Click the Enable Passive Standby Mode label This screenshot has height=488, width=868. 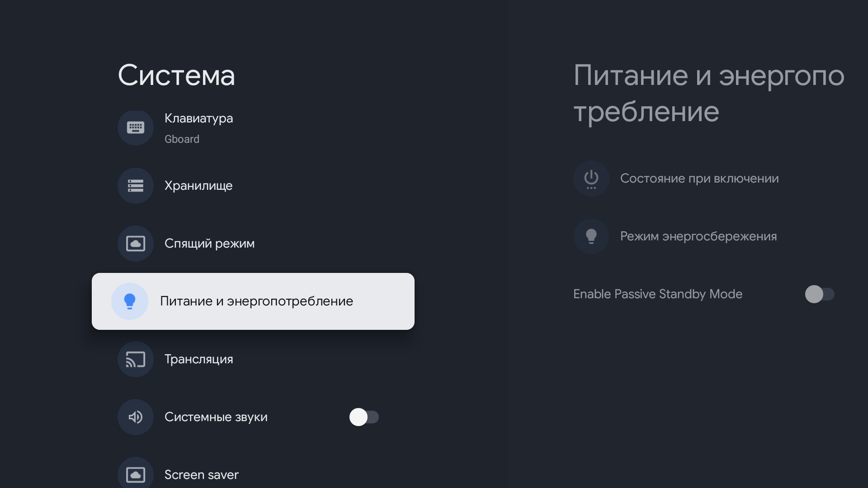point(657,294)
